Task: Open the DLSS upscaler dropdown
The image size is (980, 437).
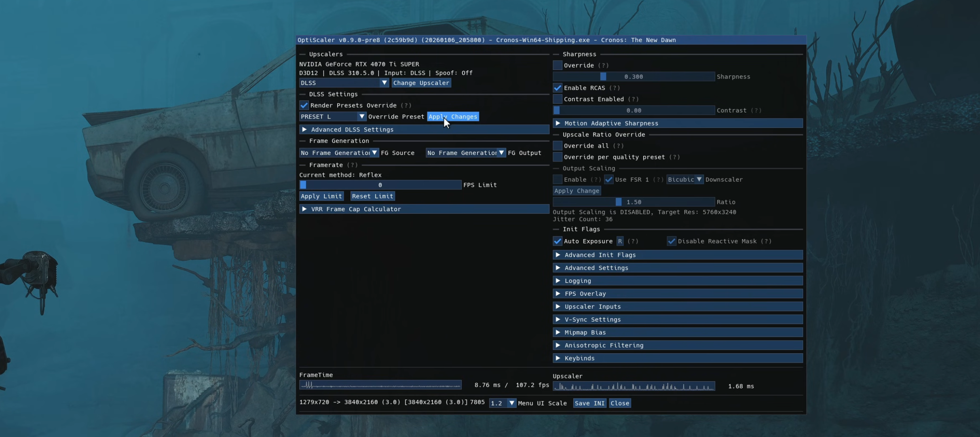Action: 344,83
